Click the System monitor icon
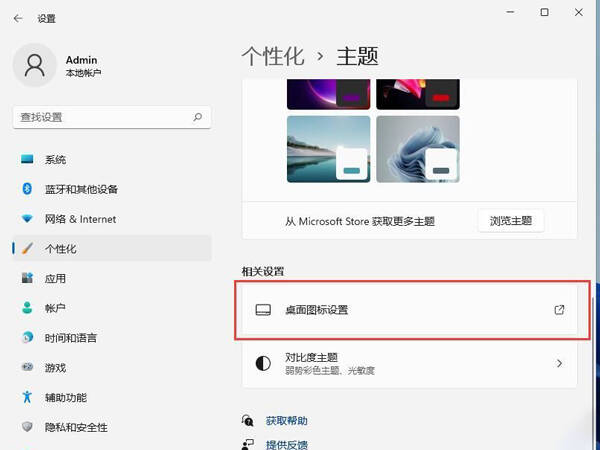This screenshot has width=600, height=450. pyautogui.click(x=27, y=159)
